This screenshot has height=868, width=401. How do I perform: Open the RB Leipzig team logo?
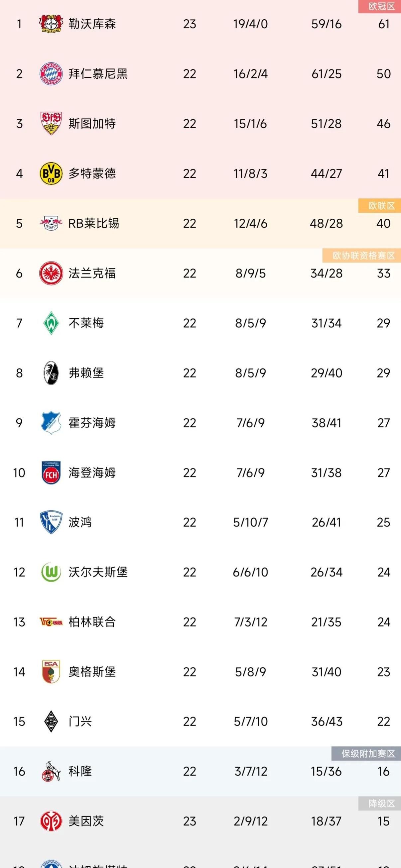click(x=51, y=223)
